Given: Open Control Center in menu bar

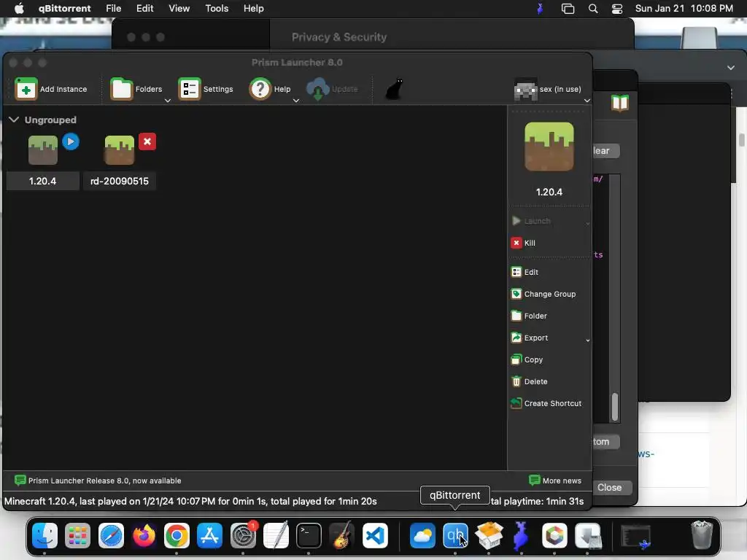Looking at the screenshot, I should click(x=617, y=9).
